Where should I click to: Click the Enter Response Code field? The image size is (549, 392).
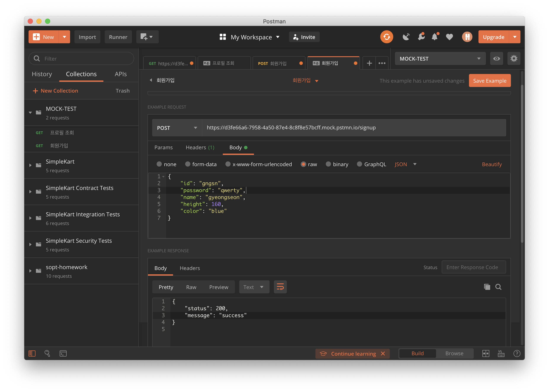pos(474,267)
